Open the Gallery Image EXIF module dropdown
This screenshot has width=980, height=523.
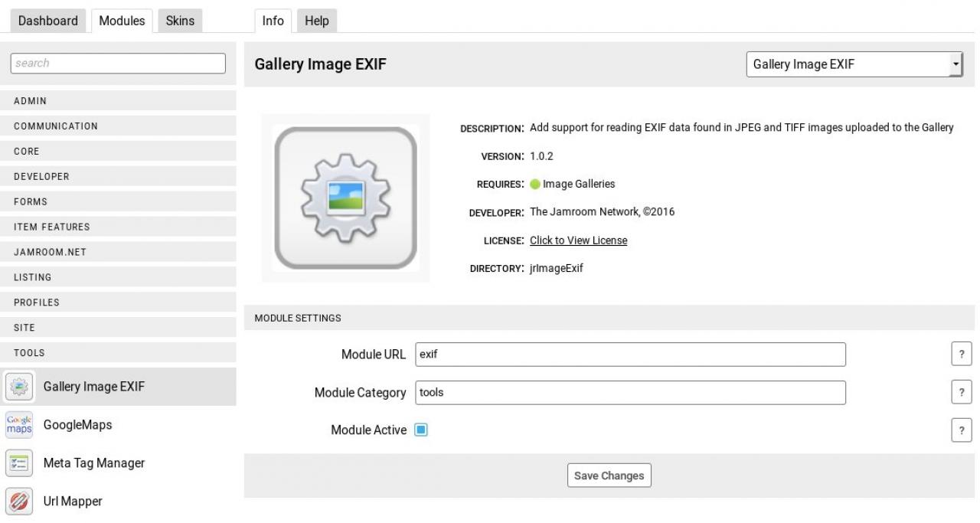(854, 64)
